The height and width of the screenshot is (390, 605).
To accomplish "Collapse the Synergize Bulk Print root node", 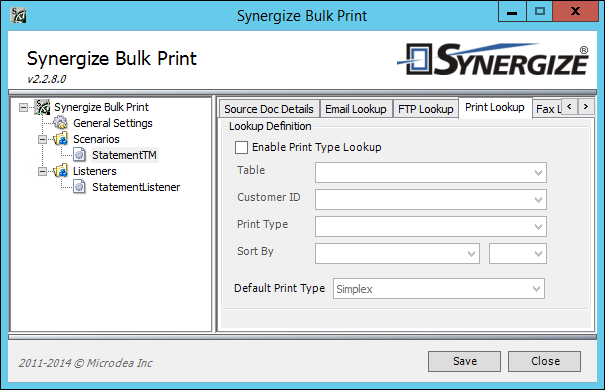I will pyautogui.click(x=24, y=107).
